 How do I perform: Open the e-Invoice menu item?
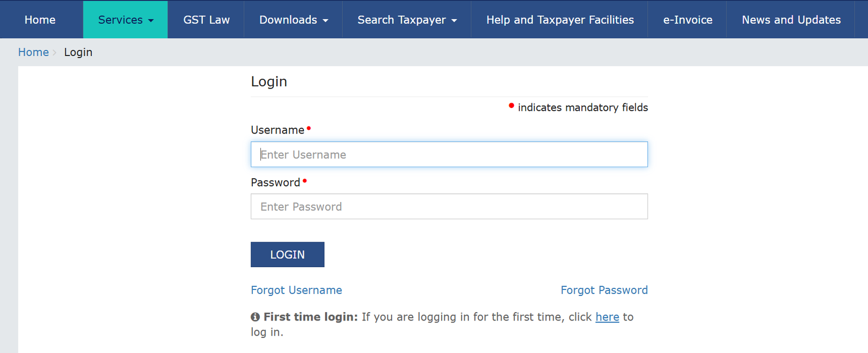[x=687, y=20]
